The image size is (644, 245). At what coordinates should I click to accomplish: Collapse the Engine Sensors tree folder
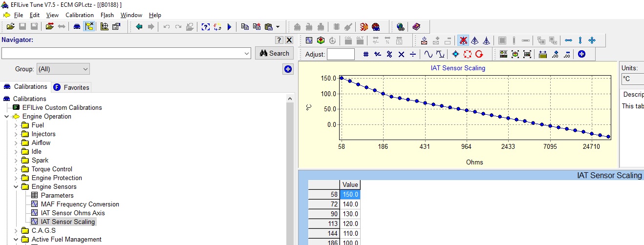click(x=16, y=186)
